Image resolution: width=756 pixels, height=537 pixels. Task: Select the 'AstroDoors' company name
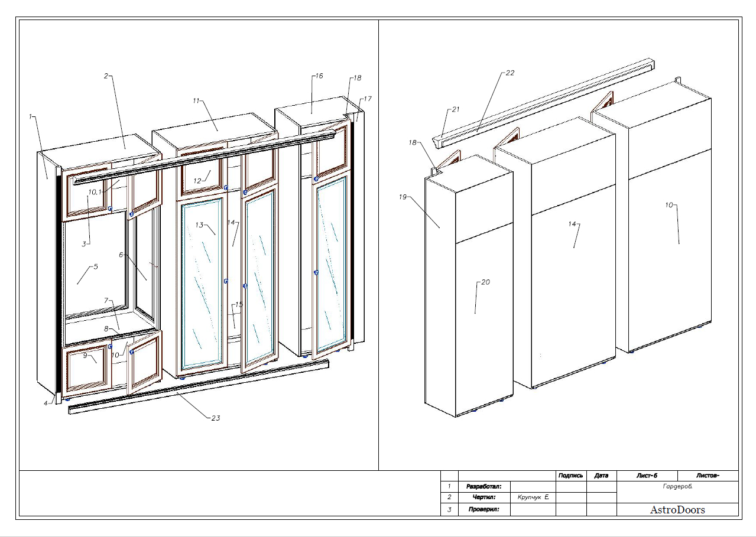click(677, 509)
